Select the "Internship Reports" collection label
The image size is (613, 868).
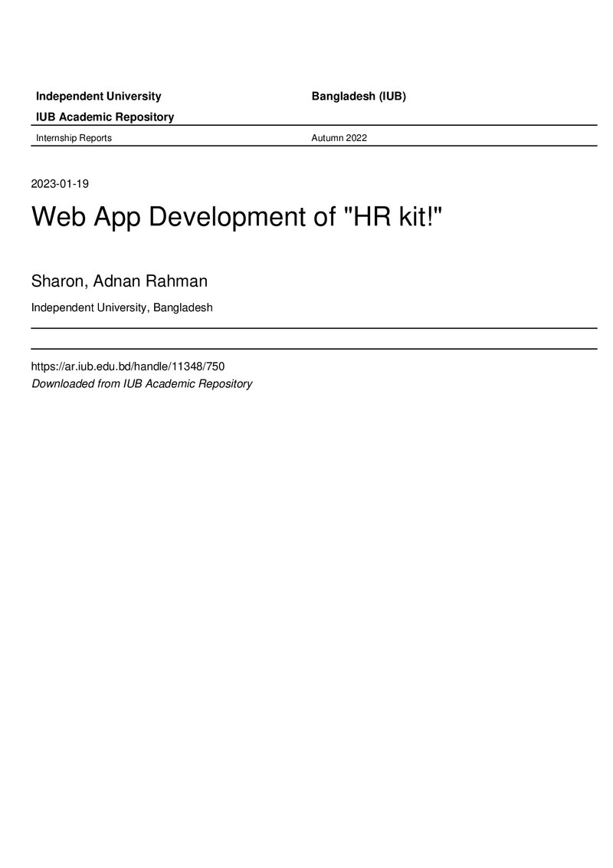pos(74,138)
